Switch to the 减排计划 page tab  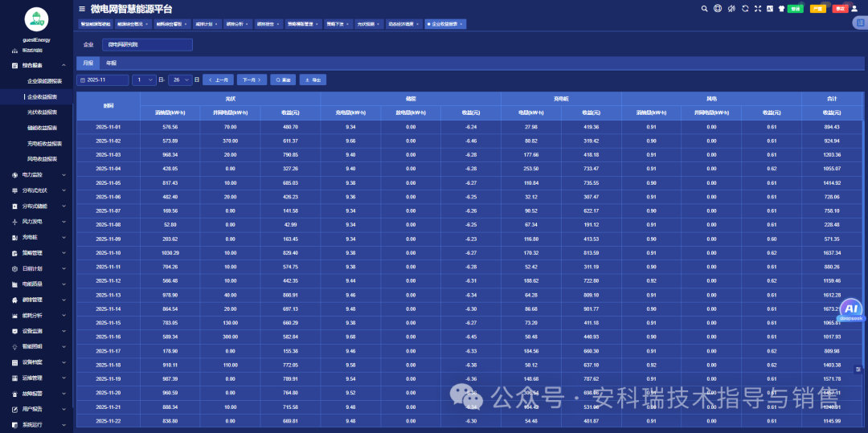(206, 24)
